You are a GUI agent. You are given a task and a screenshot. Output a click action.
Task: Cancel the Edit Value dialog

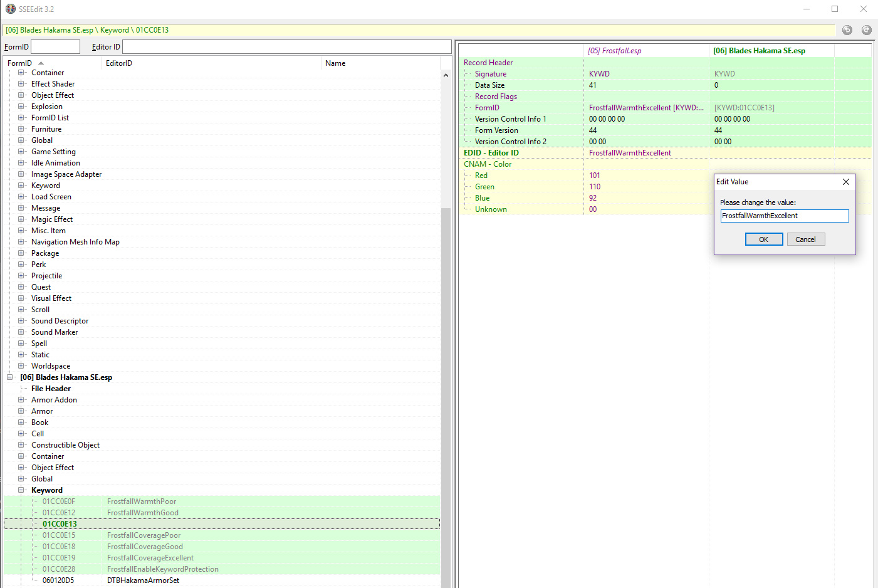click(x=806, y=239)
